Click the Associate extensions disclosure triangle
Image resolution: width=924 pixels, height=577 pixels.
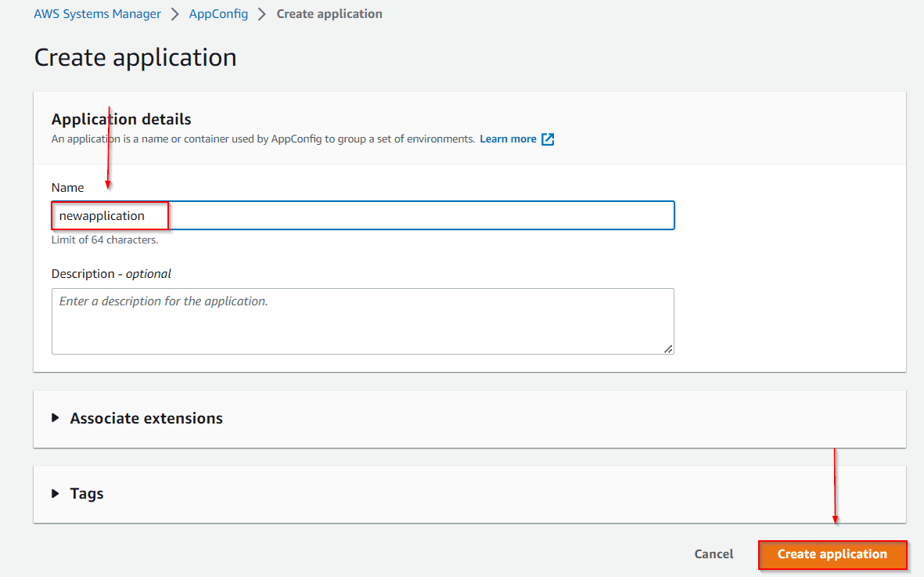tap(55, 418)
